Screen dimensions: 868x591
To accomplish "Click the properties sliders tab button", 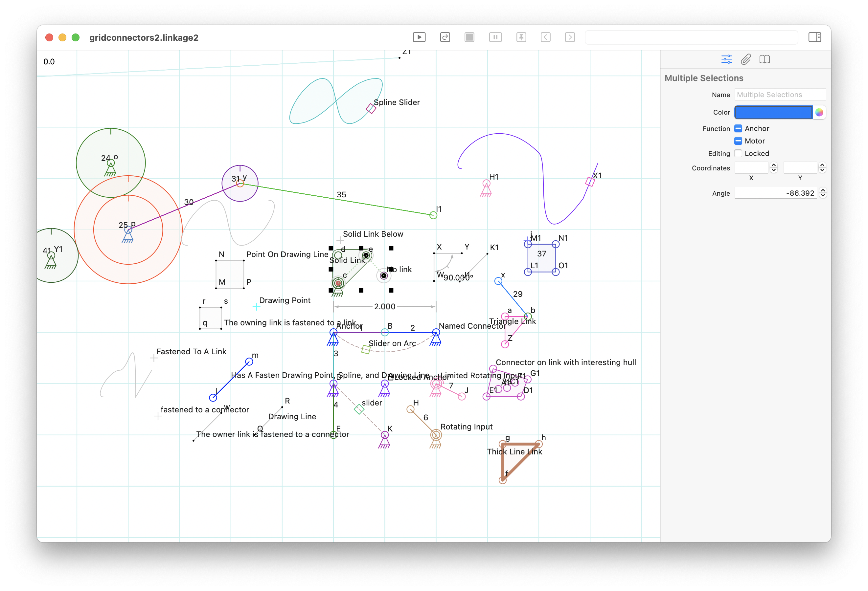I will [x=726, y=59].
